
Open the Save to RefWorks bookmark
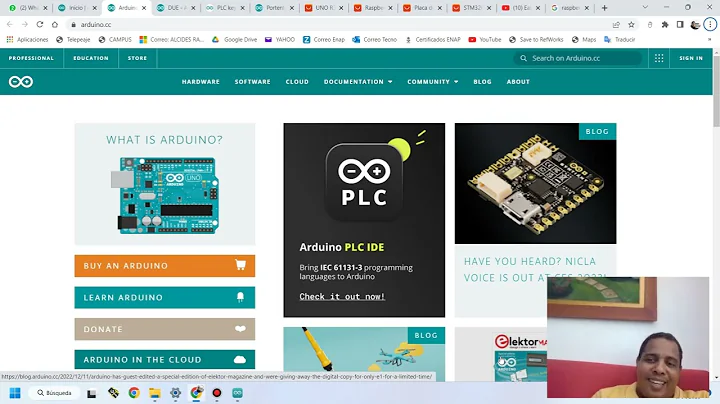tap(536, 39)
